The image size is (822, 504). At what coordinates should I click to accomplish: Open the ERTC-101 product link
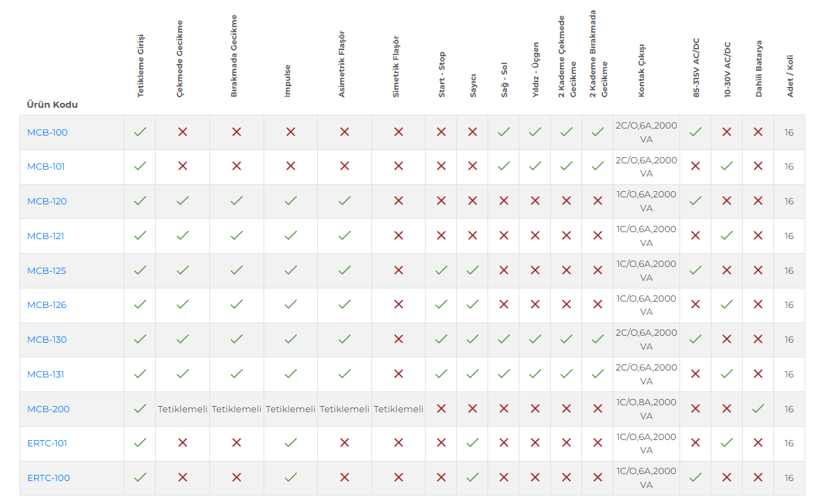click(x=47, y=444)
